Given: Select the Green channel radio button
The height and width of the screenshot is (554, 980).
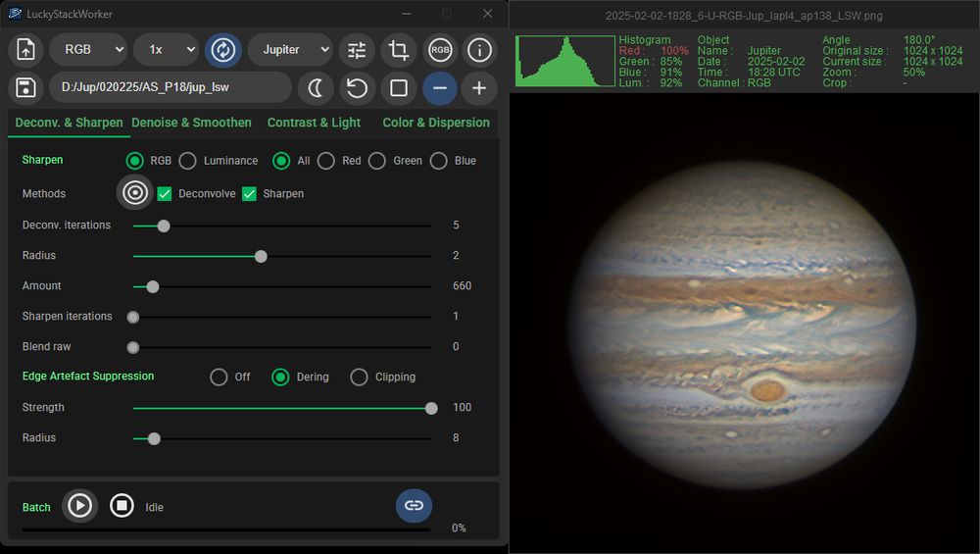Looking at the screenshot, I should pyautogui.click(x=377, y=161).
